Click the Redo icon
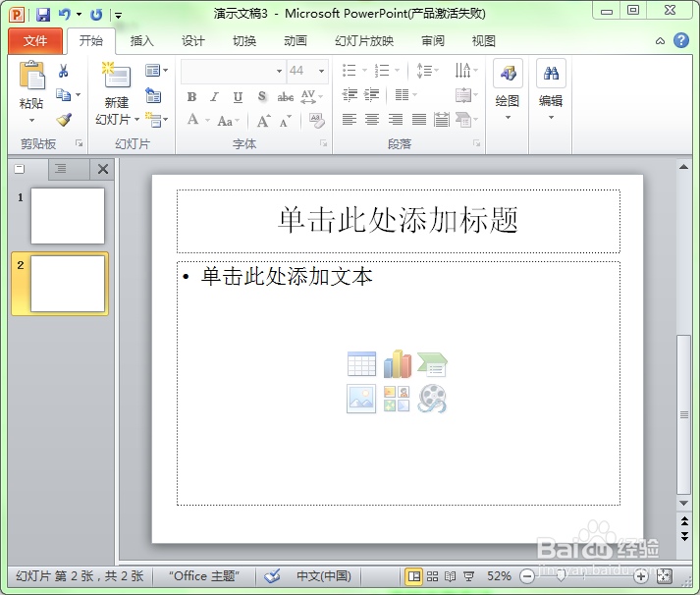Viewport: 700px width, 595px height. [x=96, y=15]
